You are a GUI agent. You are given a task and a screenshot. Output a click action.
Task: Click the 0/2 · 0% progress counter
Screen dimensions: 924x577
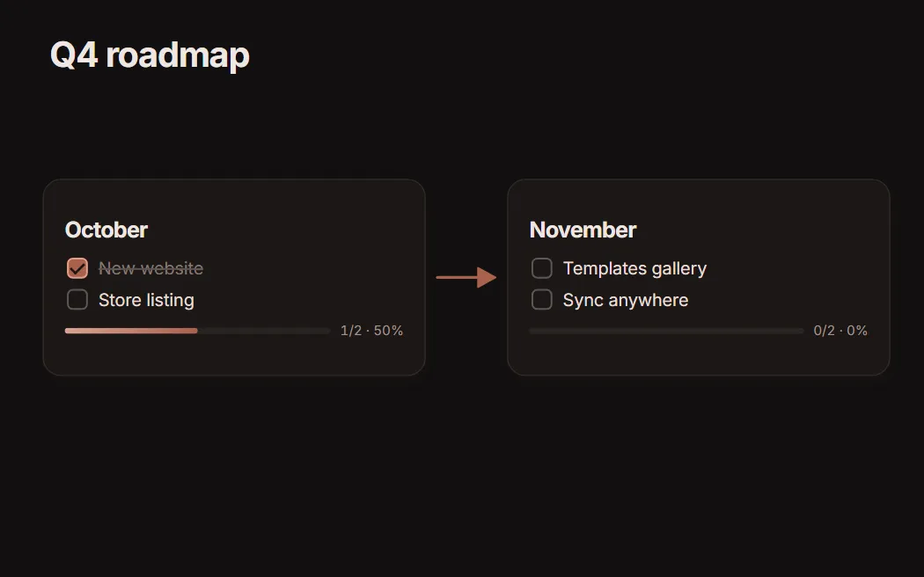(x=840, y=331)
